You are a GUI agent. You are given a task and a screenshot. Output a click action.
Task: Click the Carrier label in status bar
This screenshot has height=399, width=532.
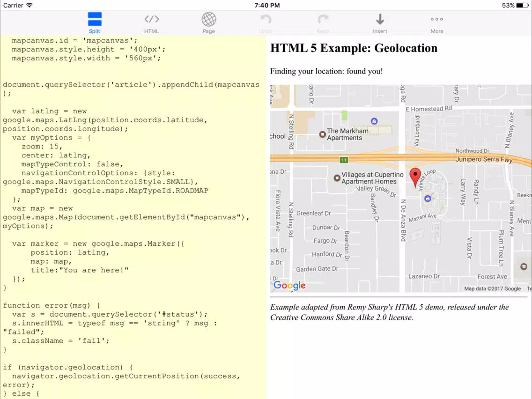click(x=13, y=5)
